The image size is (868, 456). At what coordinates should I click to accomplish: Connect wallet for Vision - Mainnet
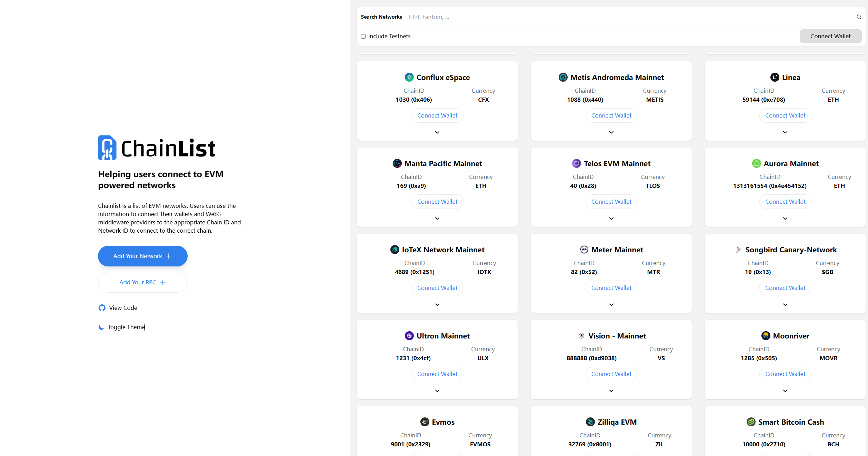pyautogui.click(x=611, y=374)
